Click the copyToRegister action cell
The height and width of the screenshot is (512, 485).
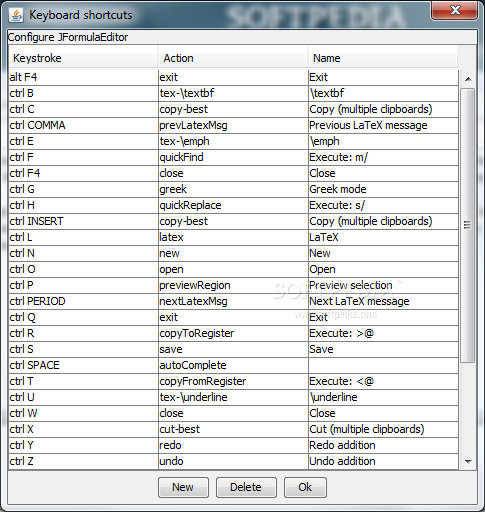pos(233,333)
